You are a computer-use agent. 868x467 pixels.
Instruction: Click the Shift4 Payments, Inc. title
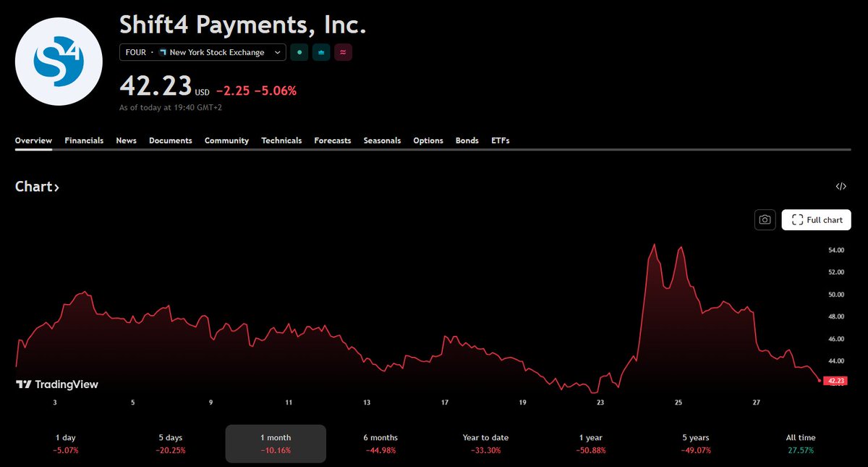pyautogui.click(x=243, y=25)
